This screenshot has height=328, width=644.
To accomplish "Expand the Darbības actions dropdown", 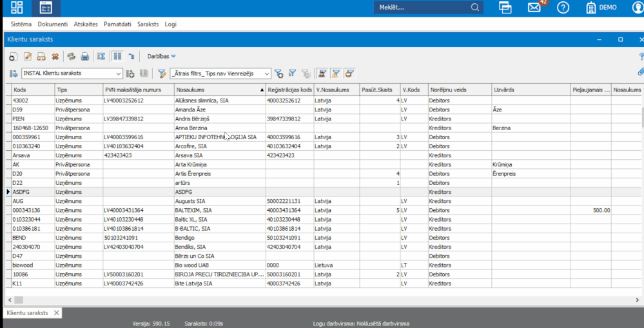I will click(161, 57).
